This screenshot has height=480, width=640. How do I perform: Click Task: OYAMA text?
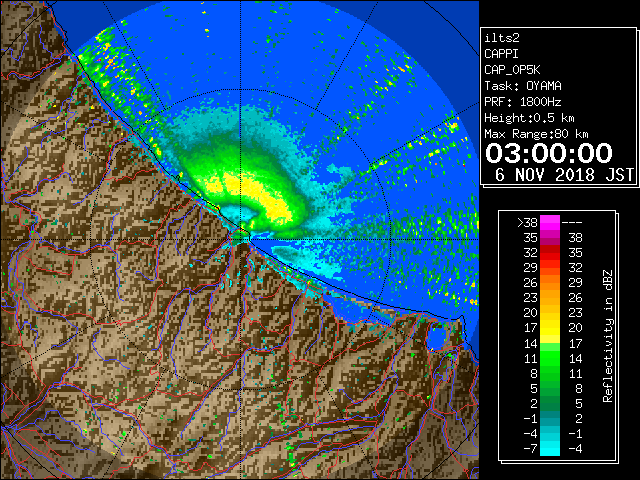pos(523,86)
